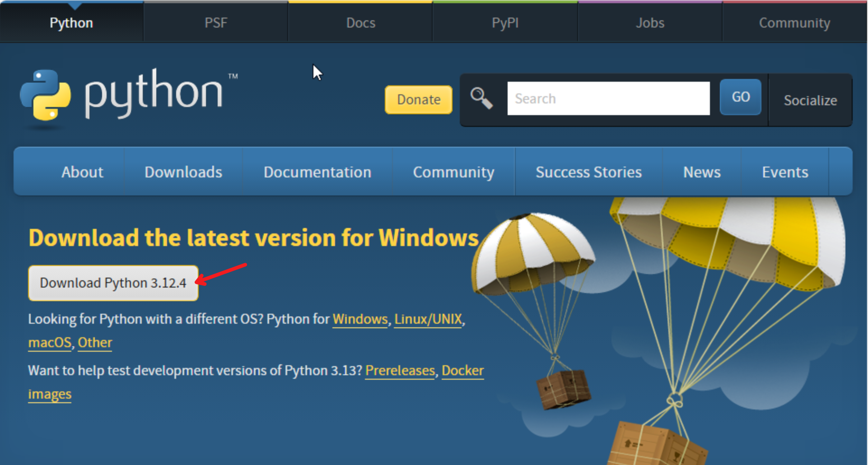Open the Python top tab
The image size is (868, 465).
coord(71,23)
